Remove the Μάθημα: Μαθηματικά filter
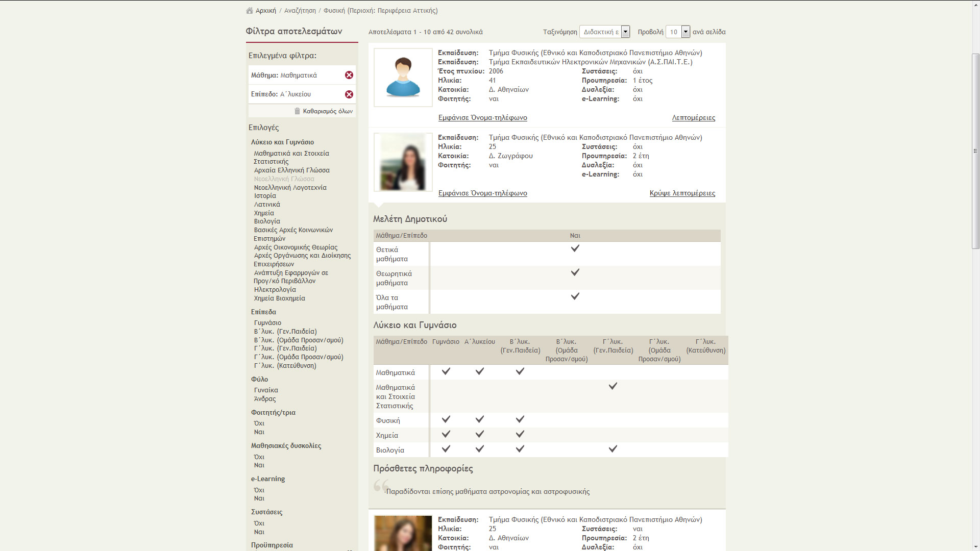The image size is (980, 551). click(349, 75)
